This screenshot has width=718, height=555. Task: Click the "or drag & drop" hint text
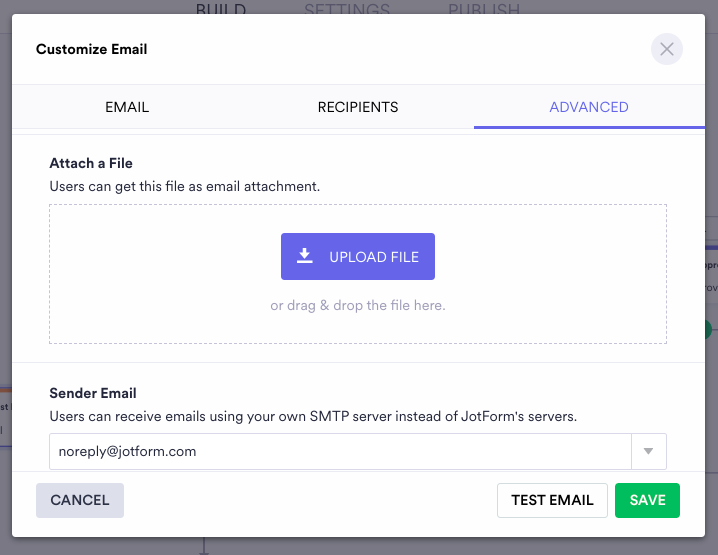pos(358,306)
